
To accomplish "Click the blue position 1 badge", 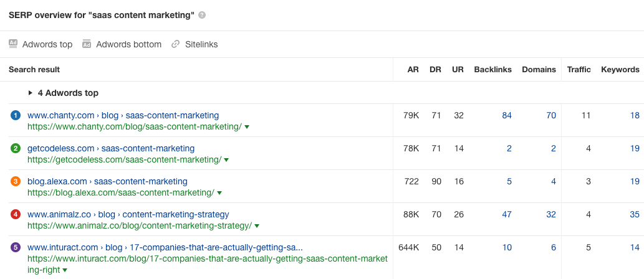I will (15, 115).
